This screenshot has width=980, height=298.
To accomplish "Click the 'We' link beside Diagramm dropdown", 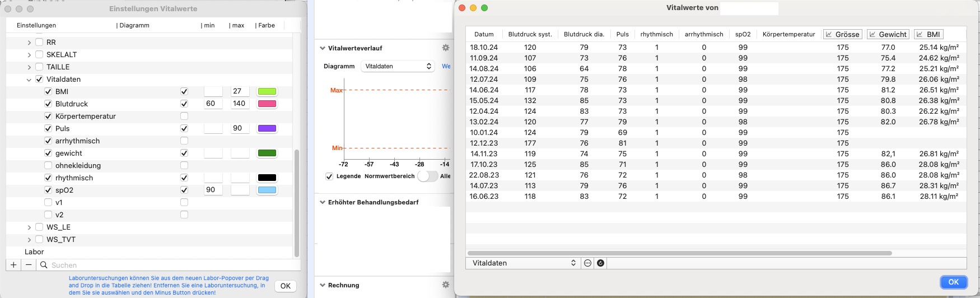I will pyautogui.click(x=446, y=66).
